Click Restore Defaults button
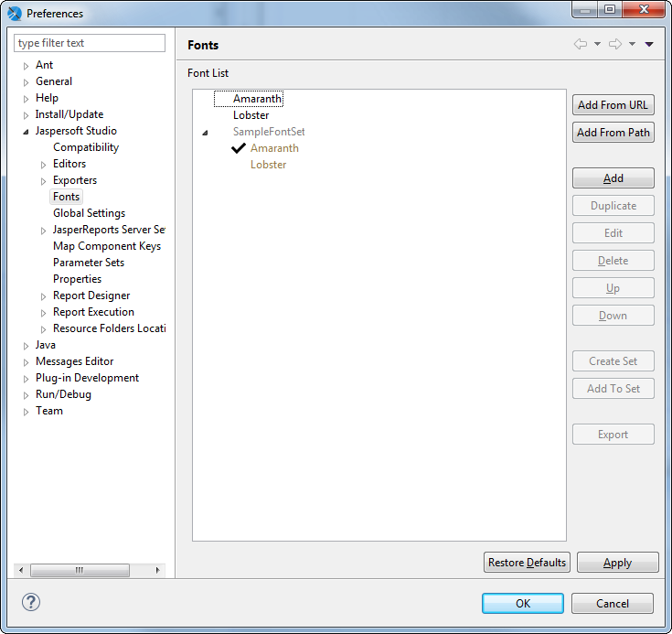672x634 pixels. [x=527, y=562]
